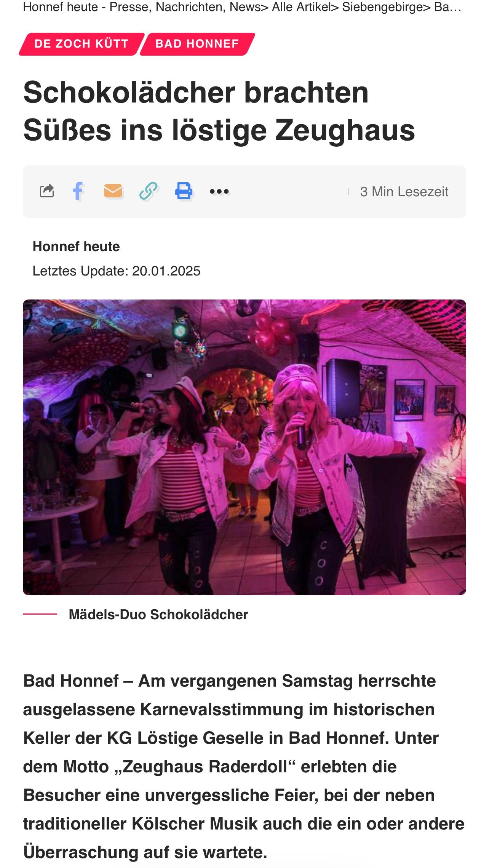Open the Alle Artikel breadcrumb
Screen dimensions: 489x868
pos(301,7)
